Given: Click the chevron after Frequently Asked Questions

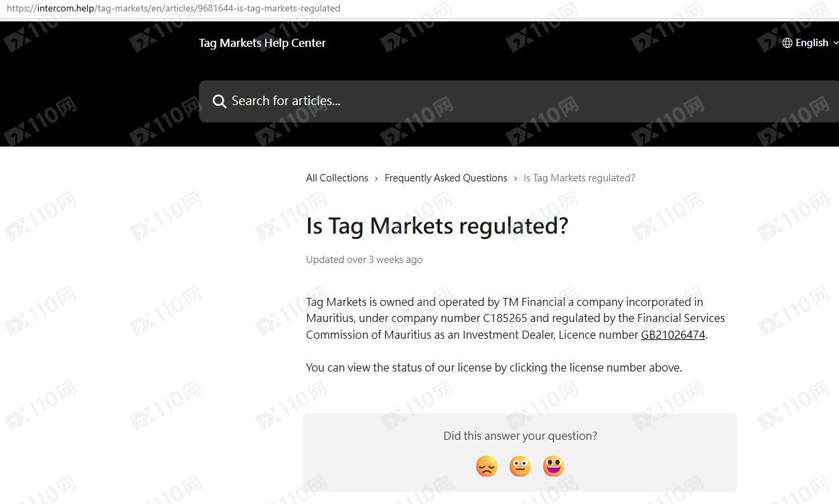Looking at the screenshot, I should coord(516,178).
